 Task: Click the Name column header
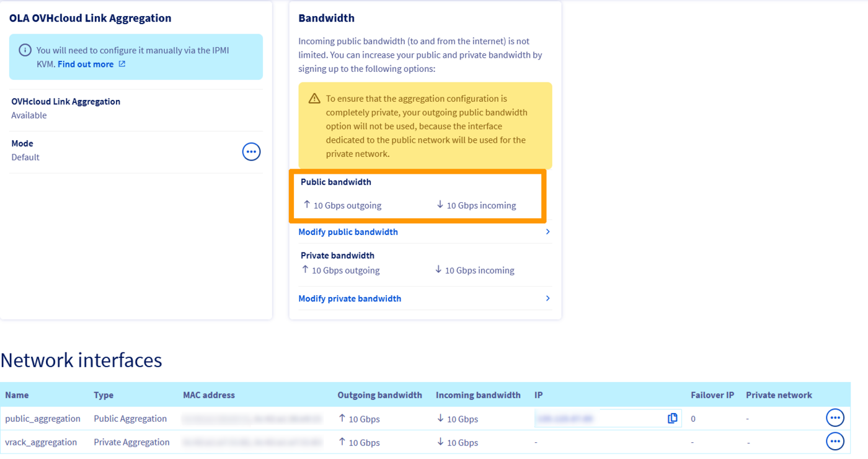[x=17, y=395]
